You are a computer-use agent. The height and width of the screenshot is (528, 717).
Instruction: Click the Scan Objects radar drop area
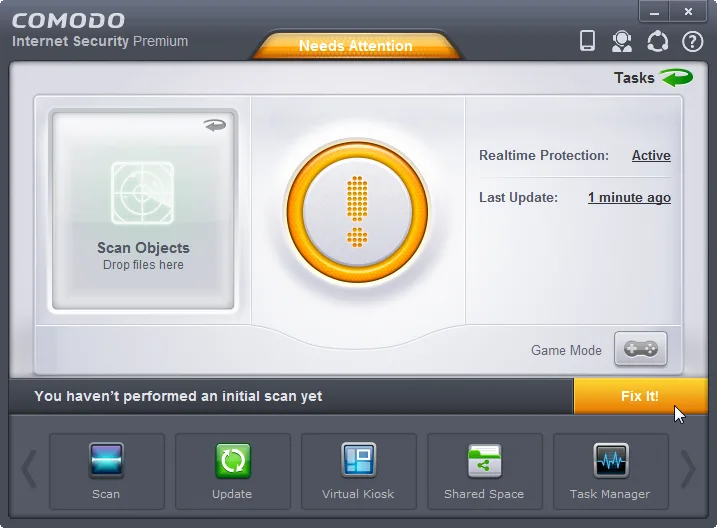click(143, 210)
